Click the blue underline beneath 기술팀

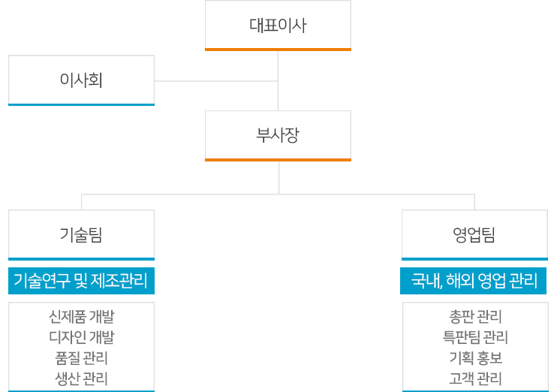81,259
